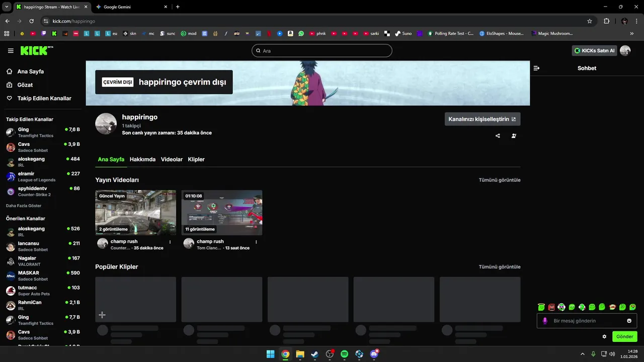
Task: Click the purple voice microphone icon
Action: tap(545, 321)
